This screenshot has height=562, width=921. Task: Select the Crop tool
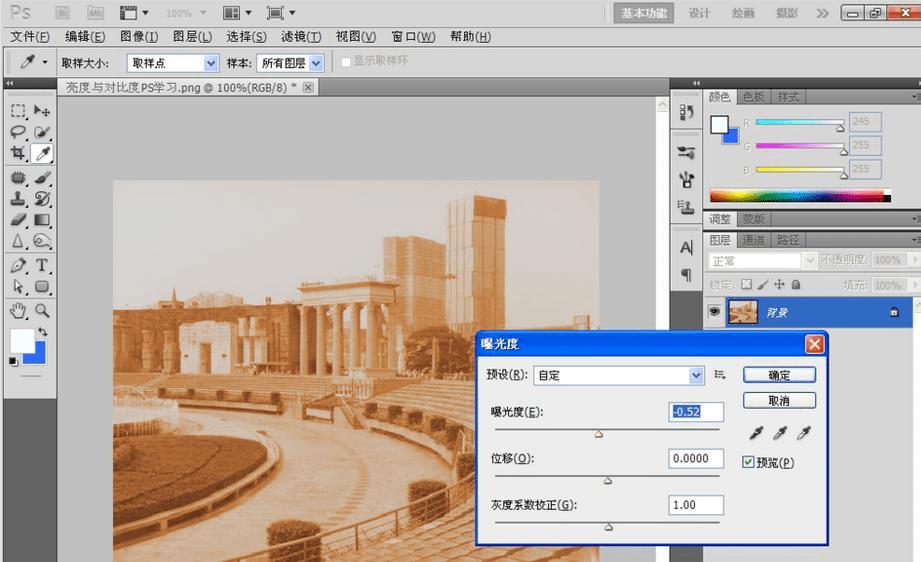tap(18, 153)
